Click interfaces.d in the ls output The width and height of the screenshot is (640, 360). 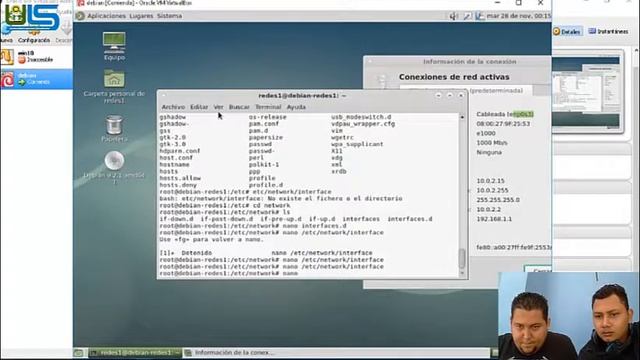click(x=409, y=219)
